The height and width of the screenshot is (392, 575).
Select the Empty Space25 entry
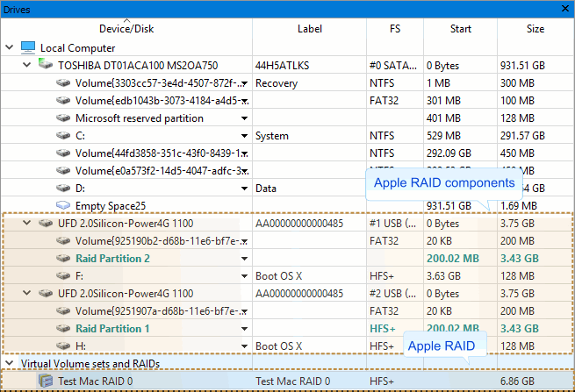click(x=111, y=206)
